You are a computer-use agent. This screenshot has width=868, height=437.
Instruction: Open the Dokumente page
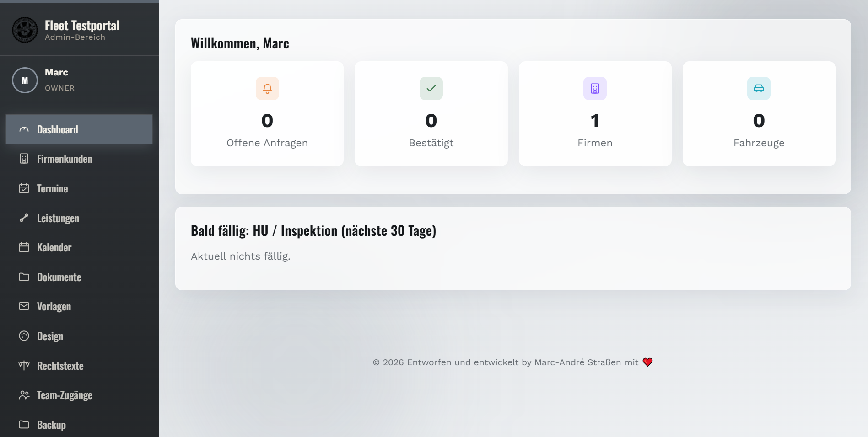pos(79,277)
